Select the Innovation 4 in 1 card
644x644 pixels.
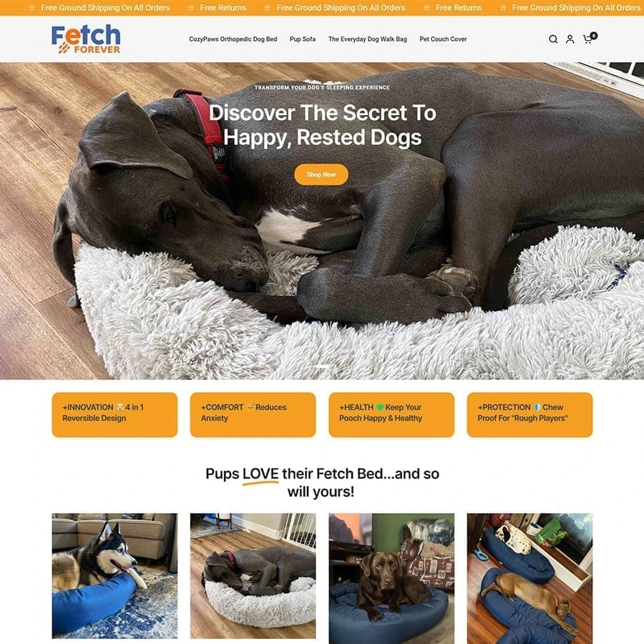(x=114, y=414)
